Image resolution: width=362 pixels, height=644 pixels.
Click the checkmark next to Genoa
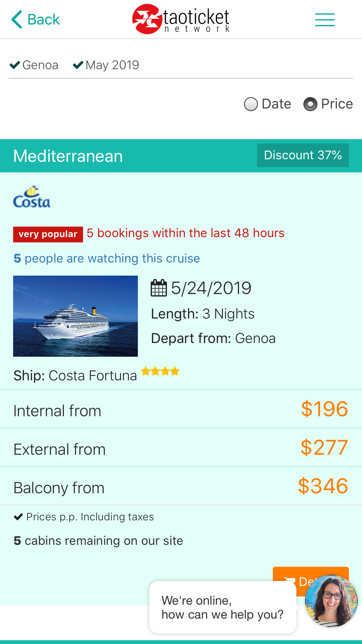click(15, 65)
